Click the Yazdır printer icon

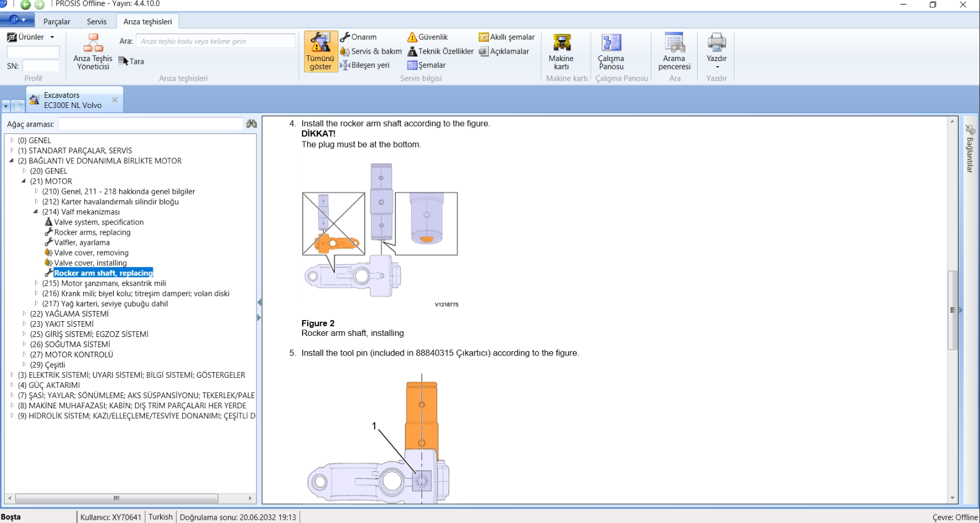[716, 43]
